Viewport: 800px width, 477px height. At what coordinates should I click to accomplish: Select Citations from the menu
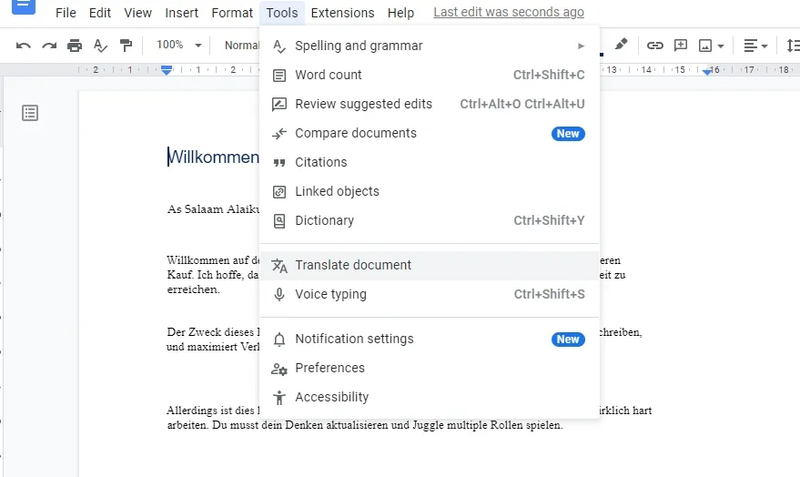[x=429, y=162]
